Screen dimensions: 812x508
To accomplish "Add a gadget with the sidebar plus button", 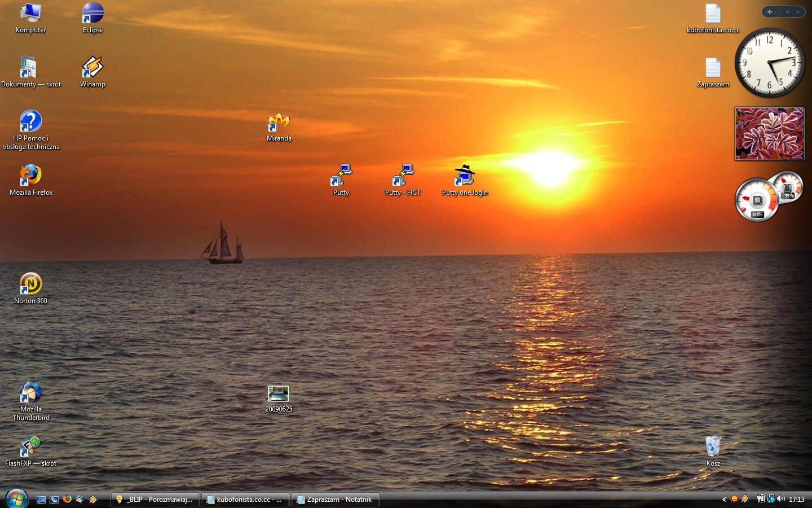I will pos(770,12).
